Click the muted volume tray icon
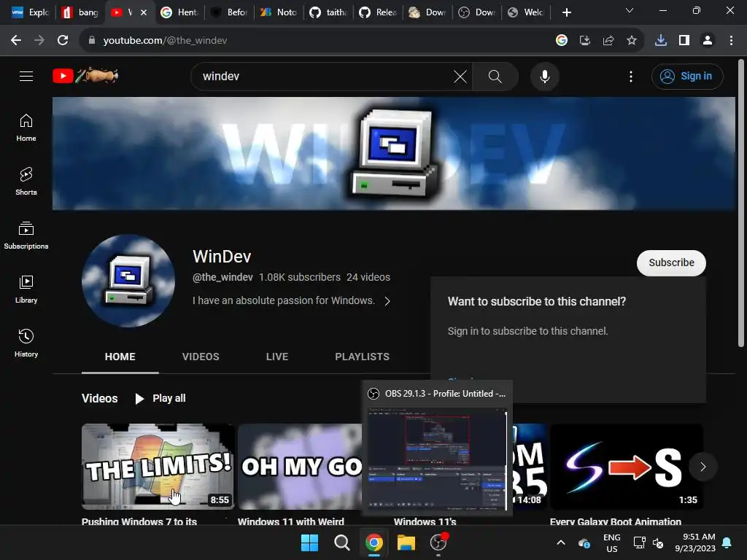This screenshot has height=560, width=747. point(658,542)
